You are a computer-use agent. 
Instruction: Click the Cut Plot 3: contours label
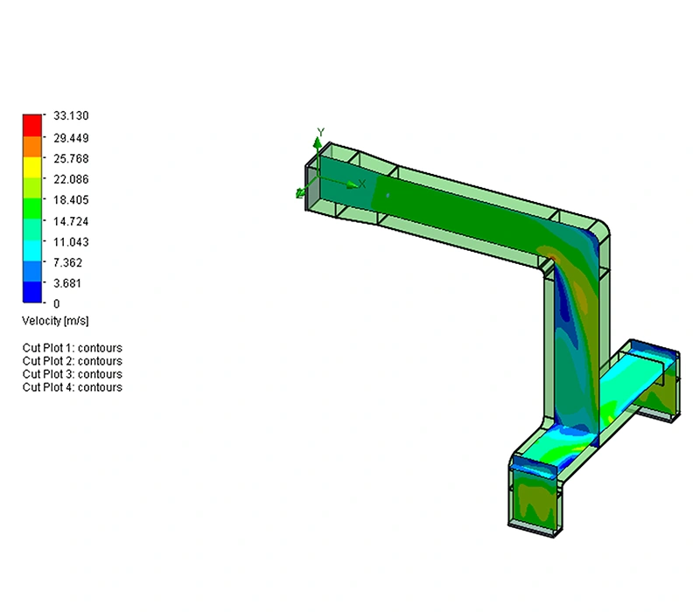(x=72, y=374)
